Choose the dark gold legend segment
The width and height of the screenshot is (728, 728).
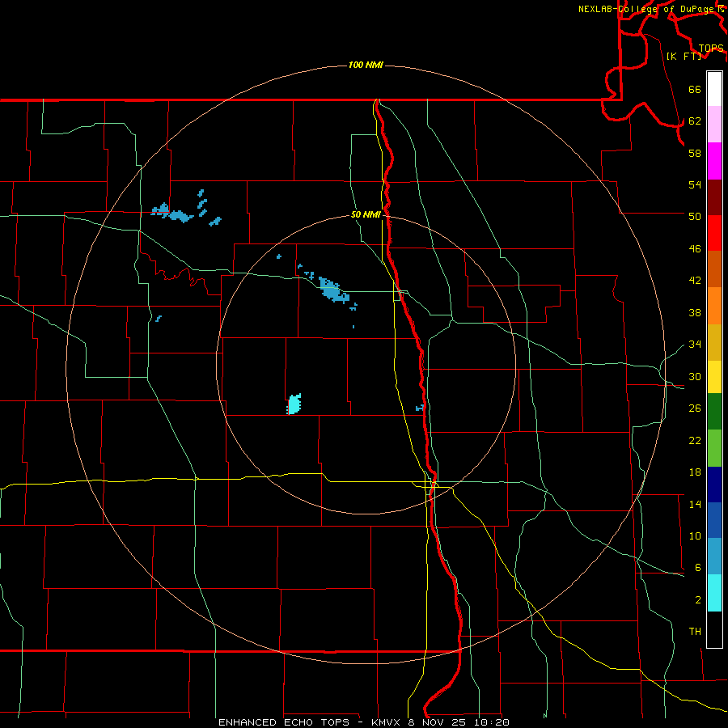[x=714, y=342]
